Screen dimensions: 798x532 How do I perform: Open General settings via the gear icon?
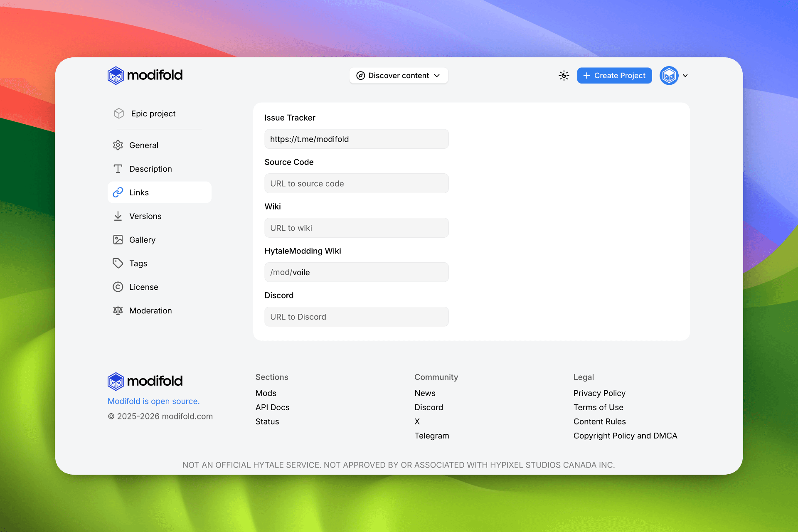tap(118, 145)
